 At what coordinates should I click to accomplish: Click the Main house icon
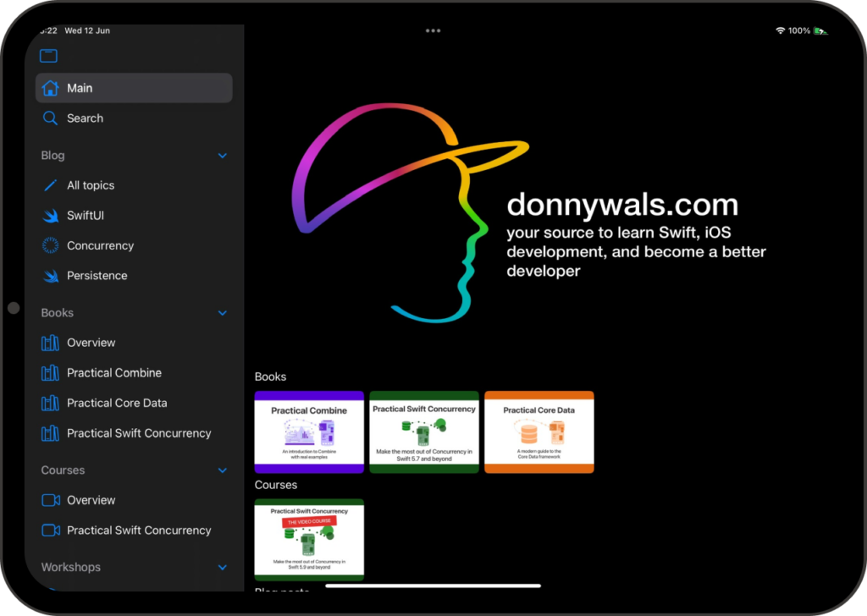pyautogui.click(x=50, y=88)
